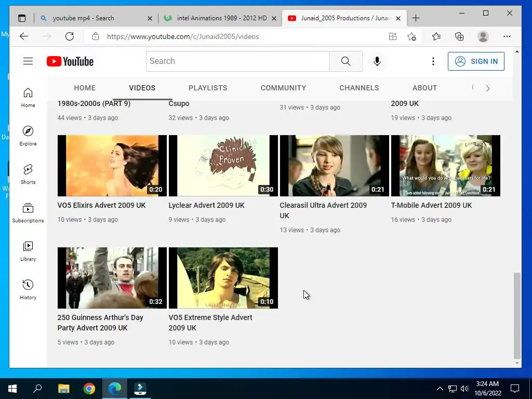Open the CHANNELS tab
The image size is (532, 399).
pyautogui.click(x=360, y=88)
